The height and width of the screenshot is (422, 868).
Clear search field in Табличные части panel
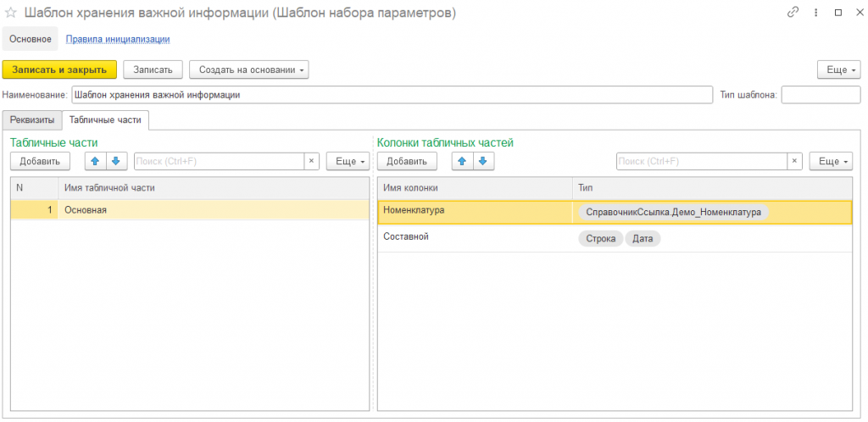[311, 161]
